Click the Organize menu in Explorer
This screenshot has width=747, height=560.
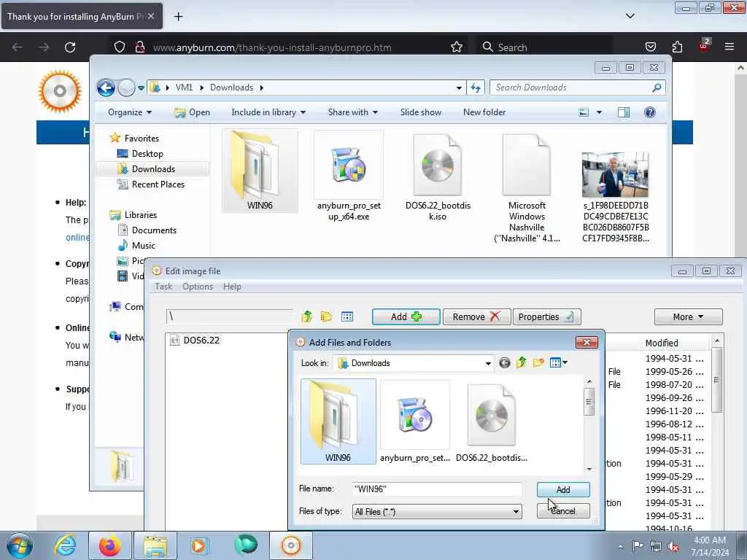tap(130, 112)
